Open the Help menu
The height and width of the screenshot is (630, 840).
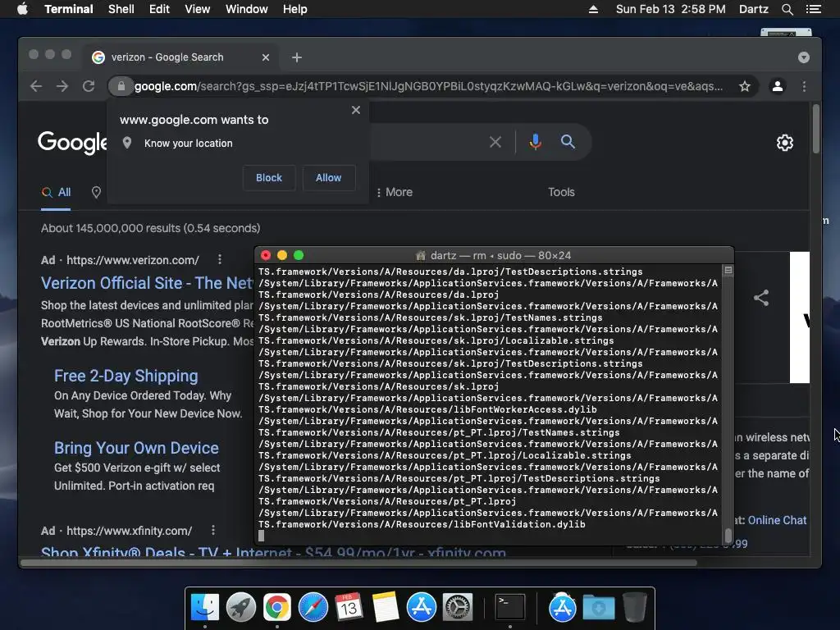pos(295,9)
